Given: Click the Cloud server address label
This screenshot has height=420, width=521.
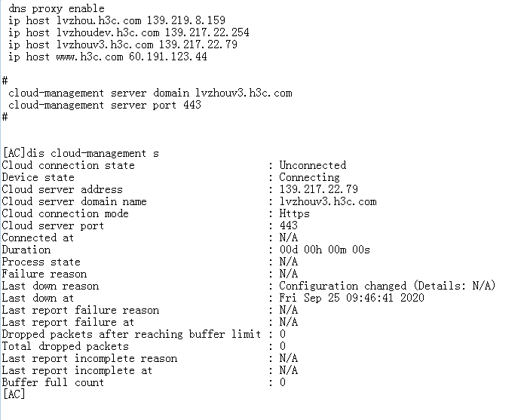Looking at the screenshot, I should point(62,189).
